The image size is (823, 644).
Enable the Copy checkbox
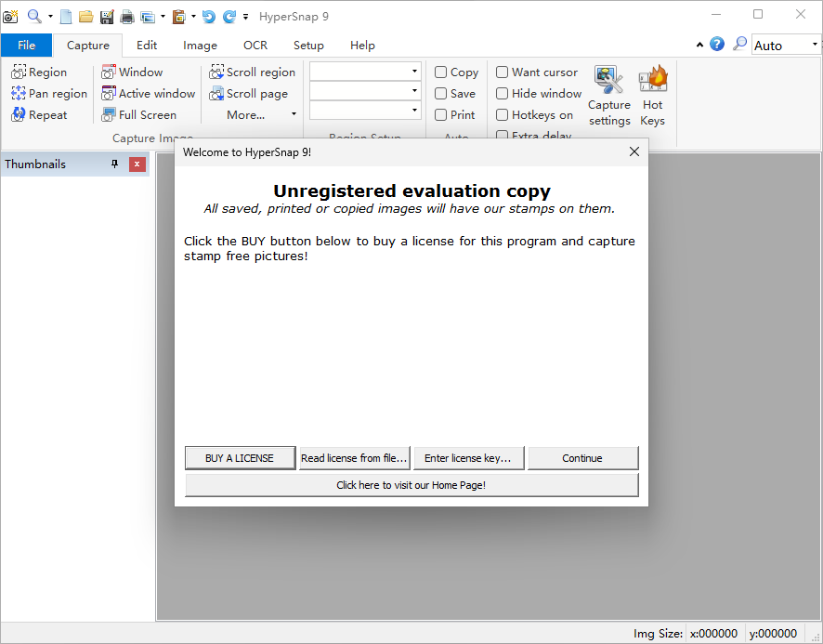point(441,72)
